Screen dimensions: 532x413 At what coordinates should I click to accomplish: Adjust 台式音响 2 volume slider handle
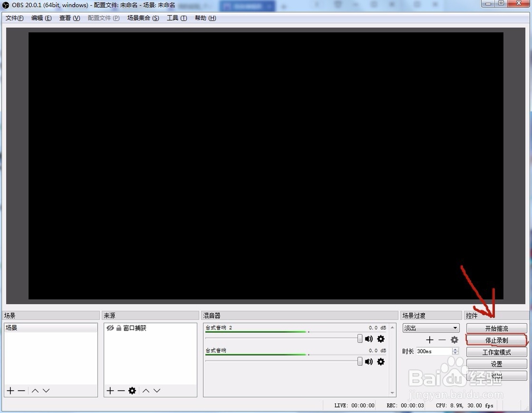point(360,338)
